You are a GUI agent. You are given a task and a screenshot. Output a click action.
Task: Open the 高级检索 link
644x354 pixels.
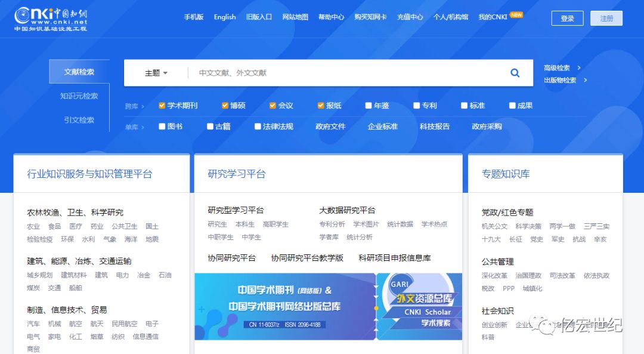tap(556, 67)
